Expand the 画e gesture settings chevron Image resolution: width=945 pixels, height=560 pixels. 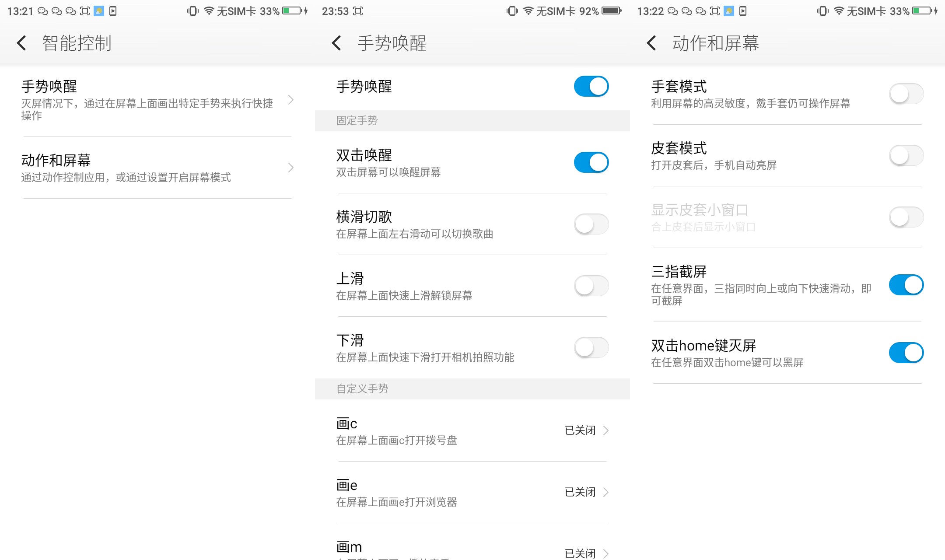[x=606, y=492]
